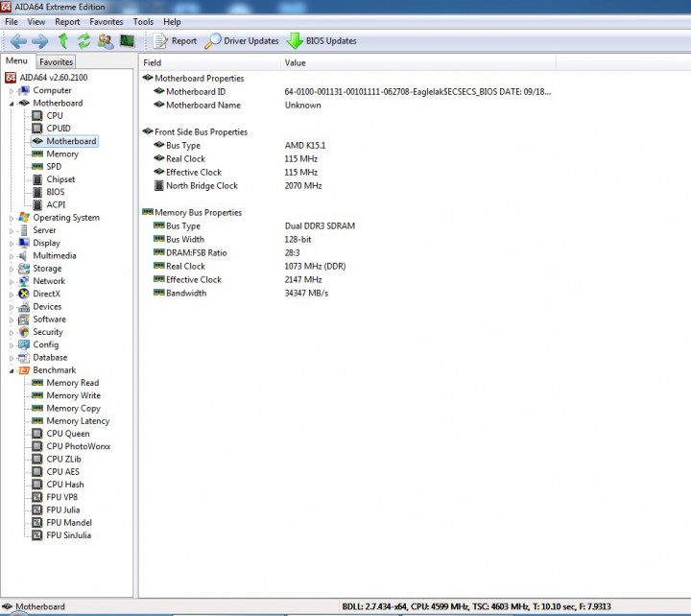The height and width of the screenshot is (616, 691).
Task: Switch to the Menu tab
Action: [16, 60]
